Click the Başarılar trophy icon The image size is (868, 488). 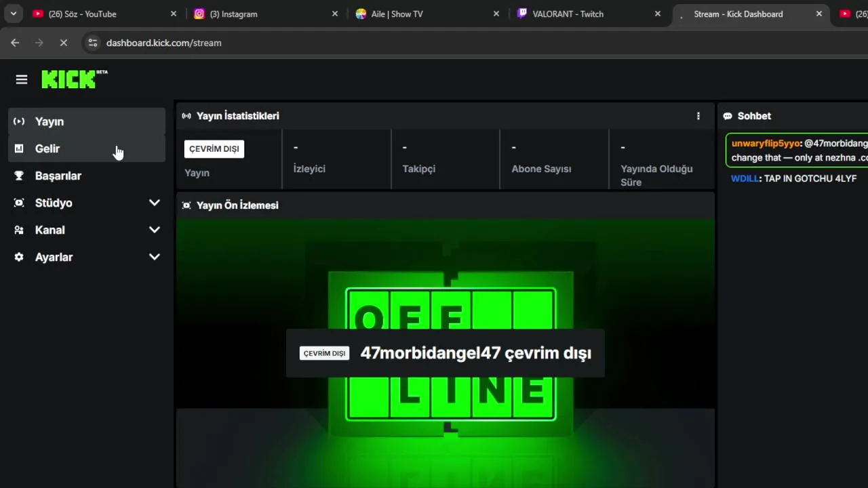pyautogui.click(x=19, y=176)
